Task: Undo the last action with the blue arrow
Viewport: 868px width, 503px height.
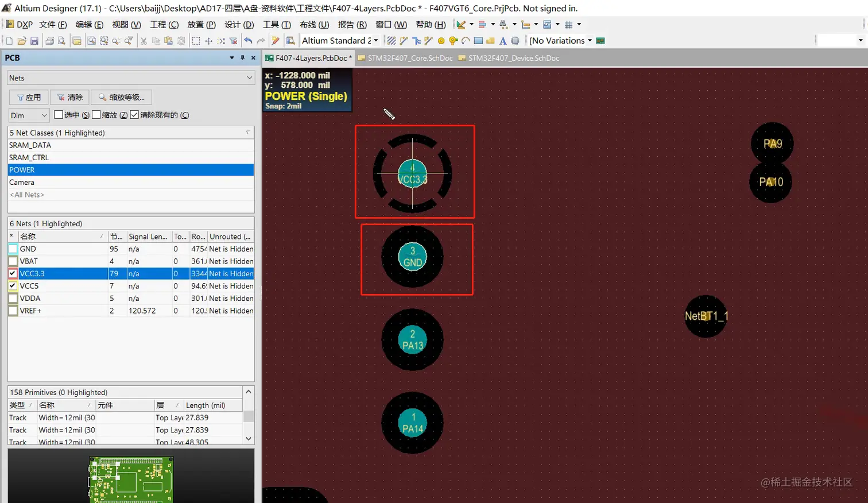Action: [x=248, y=41]
